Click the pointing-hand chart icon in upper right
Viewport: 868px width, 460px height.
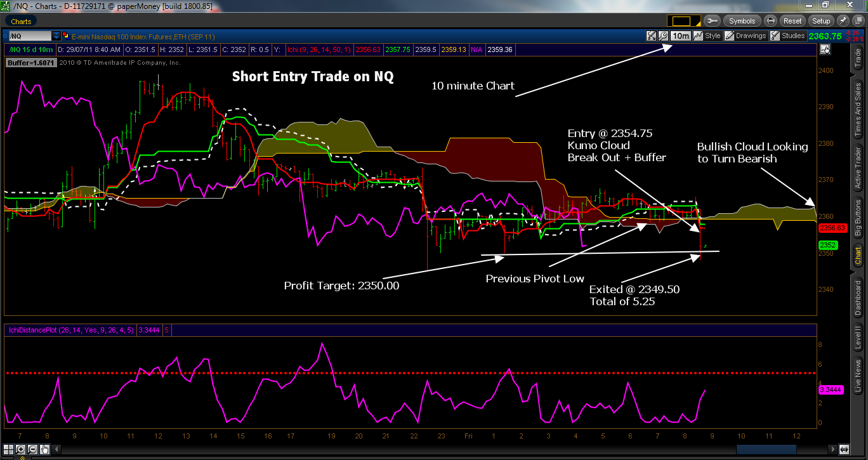[x=825, y=49]
